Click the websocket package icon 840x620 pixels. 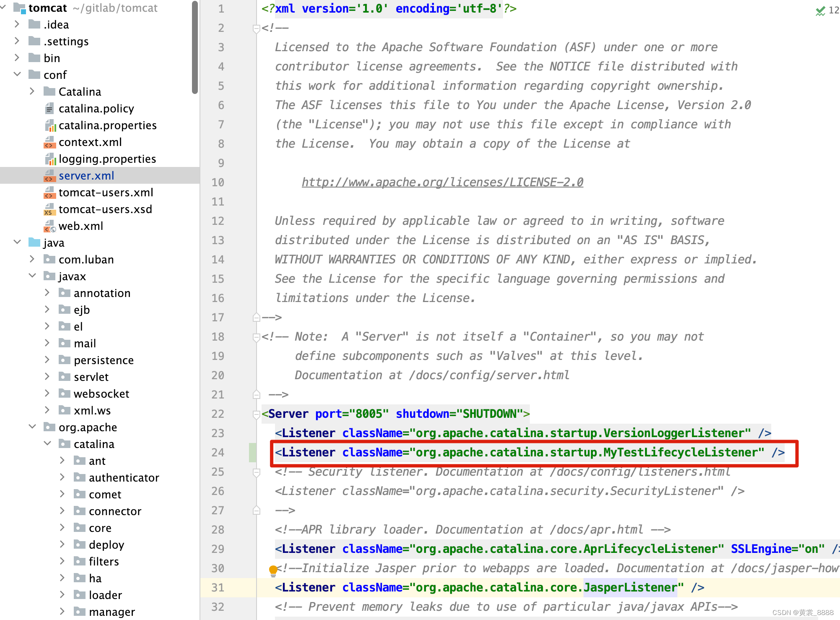pos(65,393)
